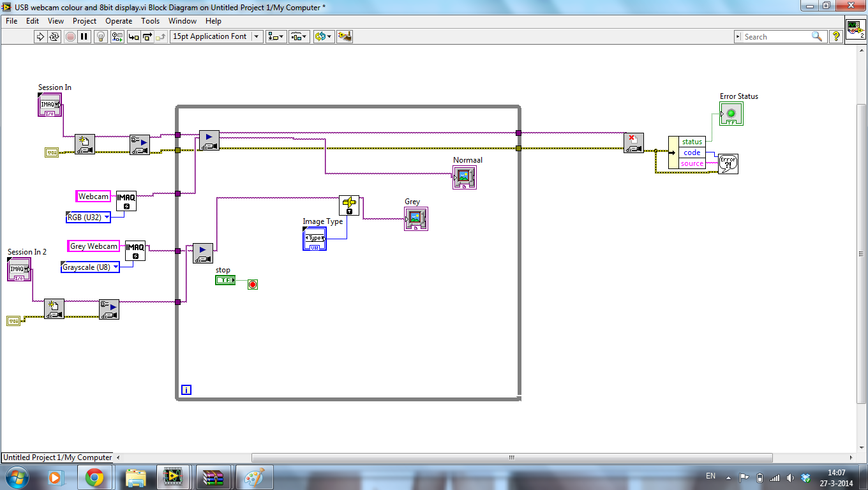Click the Step Over button
This screenshot has width=868, height=490.
[x=147, y=36]
